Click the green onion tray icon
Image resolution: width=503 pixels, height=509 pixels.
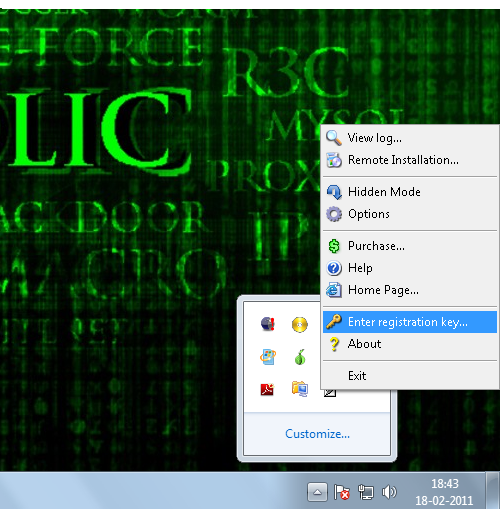(x=300, y=357)
